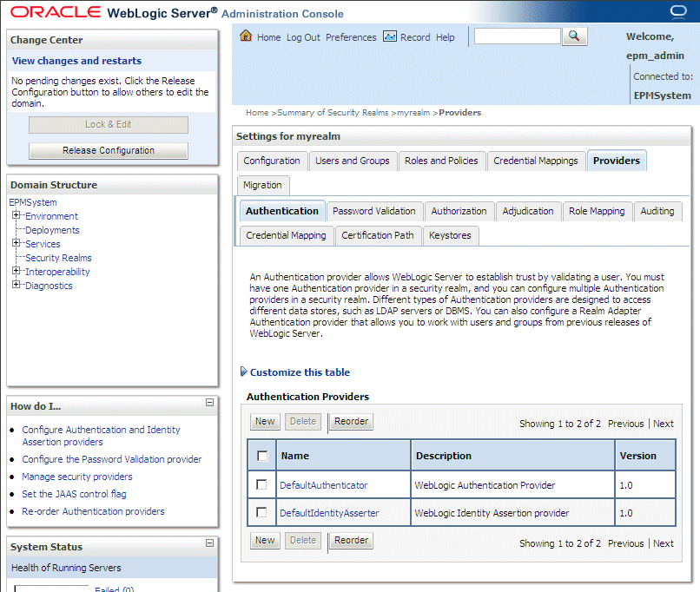Open Re-order Authentication providers link

(93, 511)
